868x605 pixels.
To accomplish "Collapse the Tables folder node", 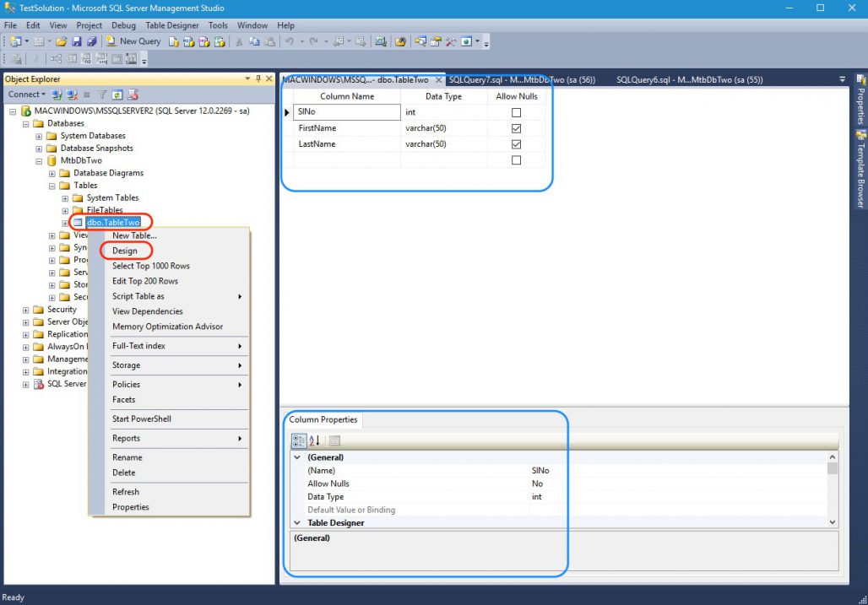I will click(52, 186).
